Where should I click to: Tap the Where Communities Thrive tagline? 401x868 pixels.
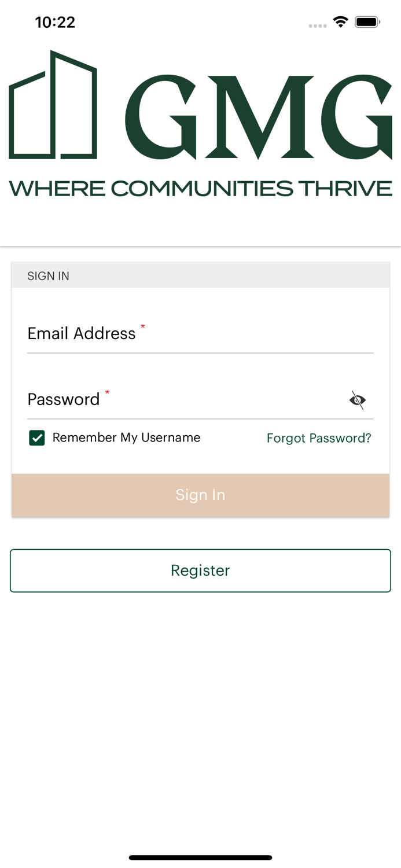(x=200, y=189)
